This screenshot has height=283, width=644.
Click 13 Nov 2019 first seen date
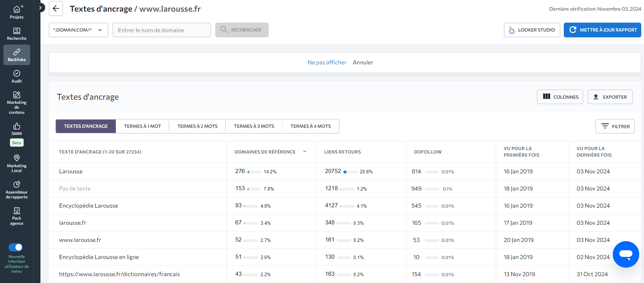click(x=519, y=274)
